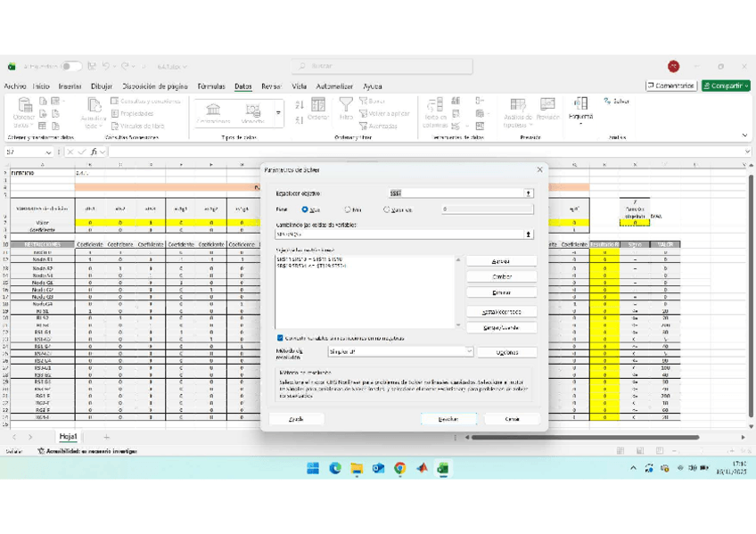The height and width of the screenshot is (534, 756).
Task: Click range selector icon for objective cell
Action: 528,193
